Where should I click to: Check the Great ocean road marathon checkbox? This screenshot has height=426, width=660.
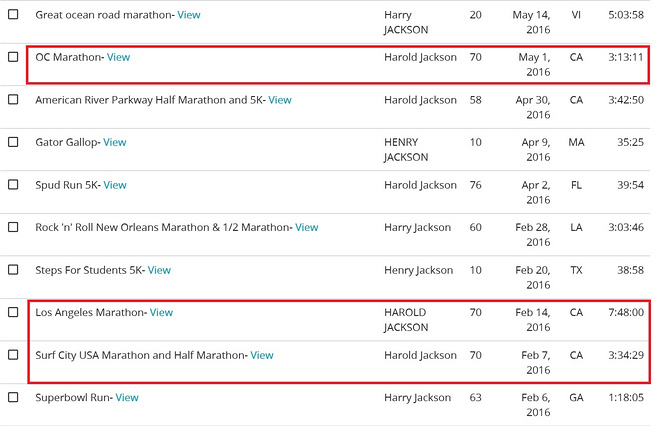[13, 15]
